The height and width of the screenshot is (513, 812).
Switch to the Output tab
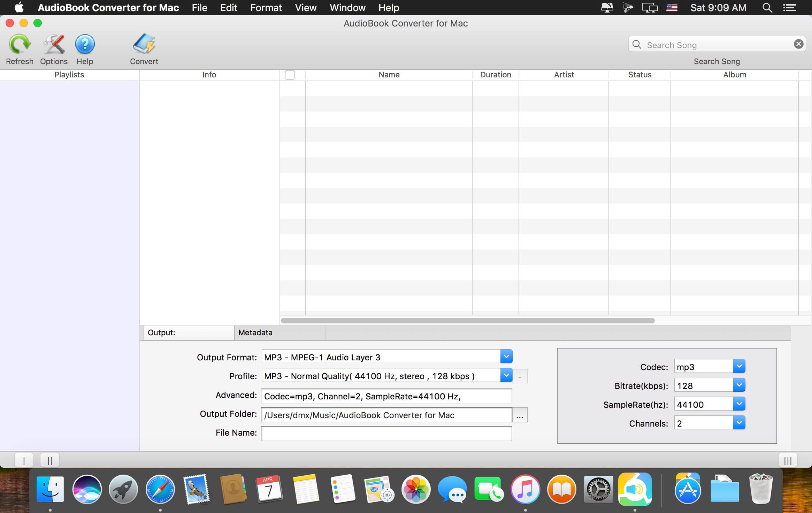(189, 332)
